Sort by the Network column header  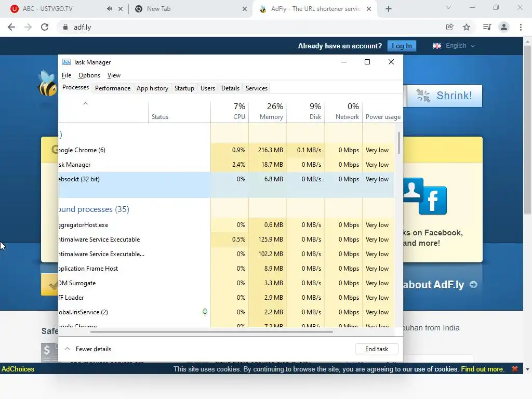coord(343,111)
